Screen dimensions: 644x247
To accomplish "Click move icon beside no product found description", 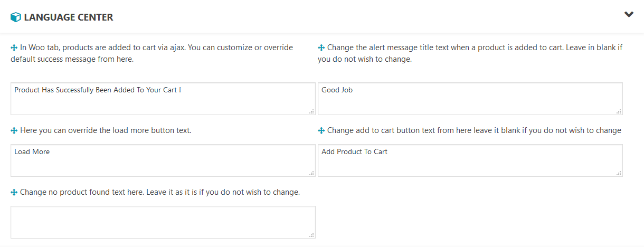I will [14, 192].
